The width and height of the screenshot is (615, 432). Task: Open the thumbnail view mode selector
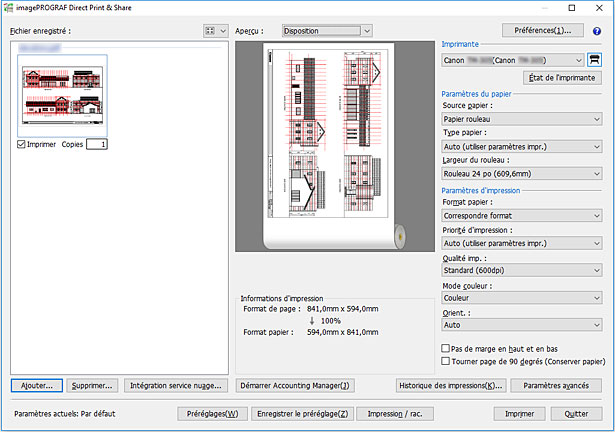[x=215, y=31]
